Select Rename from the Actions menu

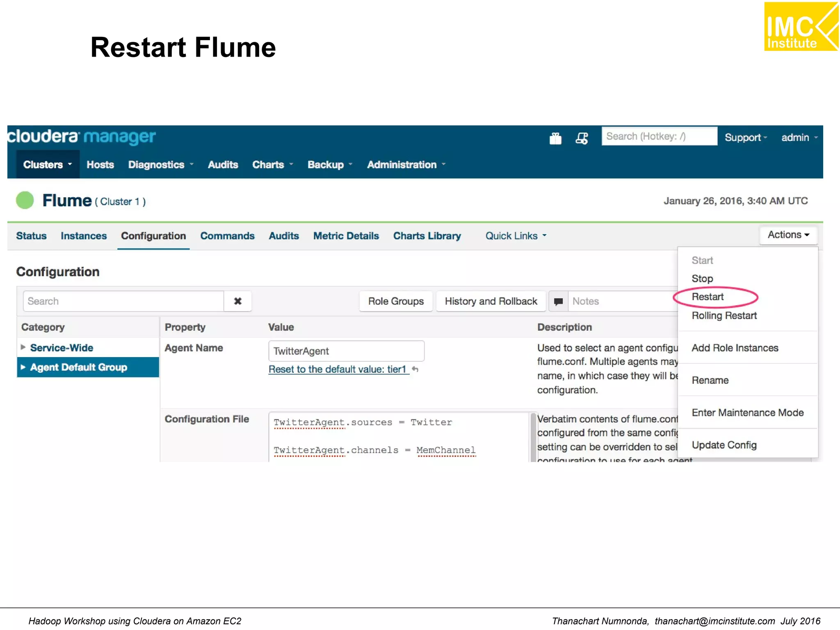[710, 380]
